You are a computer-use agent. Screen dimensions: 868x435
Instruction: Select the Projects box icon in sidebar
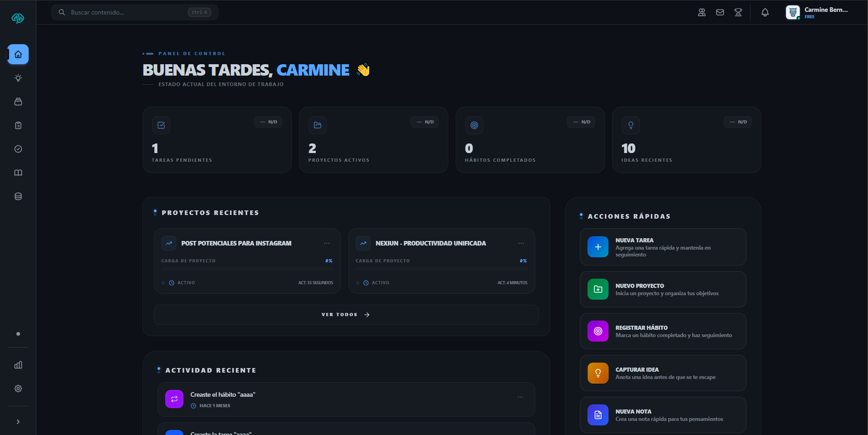click(x=18, y=102)
